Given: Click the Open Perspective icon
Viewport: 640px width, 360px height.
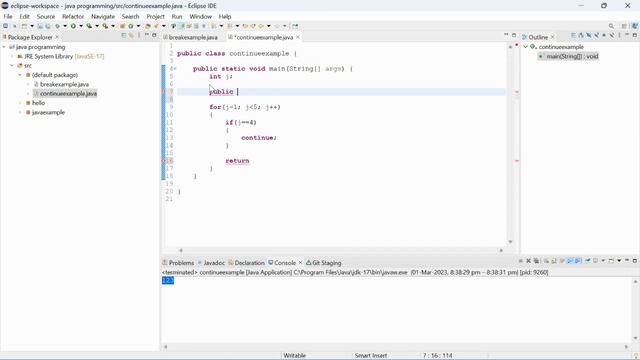Looking at the screenshot, I should click(x=624, y=26).
